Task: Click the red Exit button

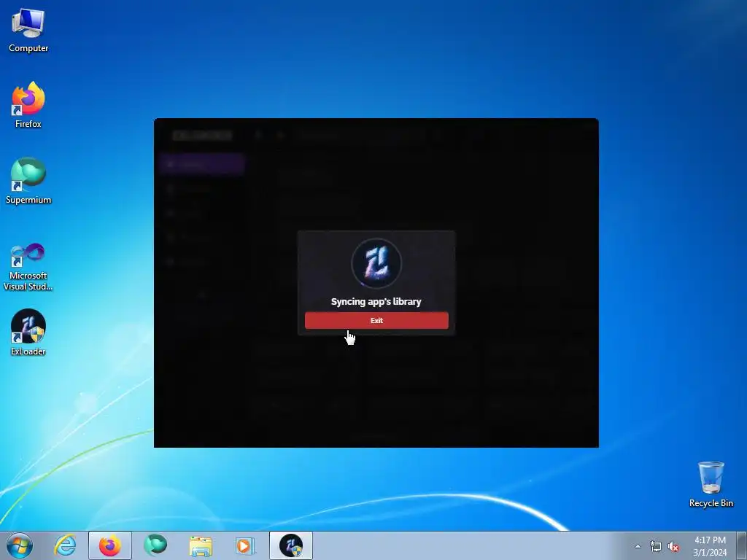Action: tap(376, 321)
